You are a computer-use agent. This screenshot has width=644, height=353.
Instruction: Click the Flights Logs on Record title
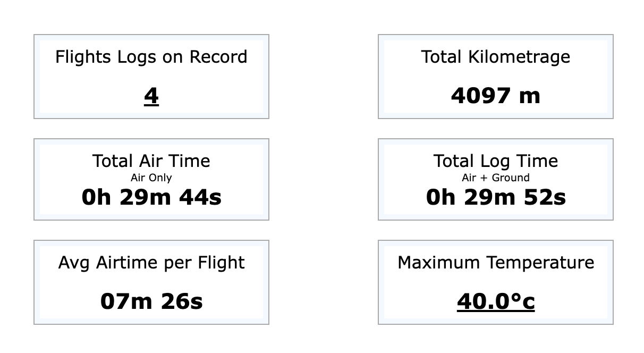(x=151, y=57)
